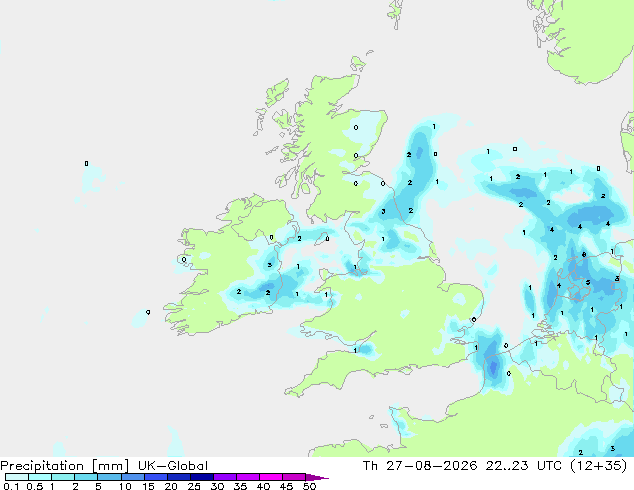Click the legend label '10'
The image size is (634, 490).
tap(125, 486)
